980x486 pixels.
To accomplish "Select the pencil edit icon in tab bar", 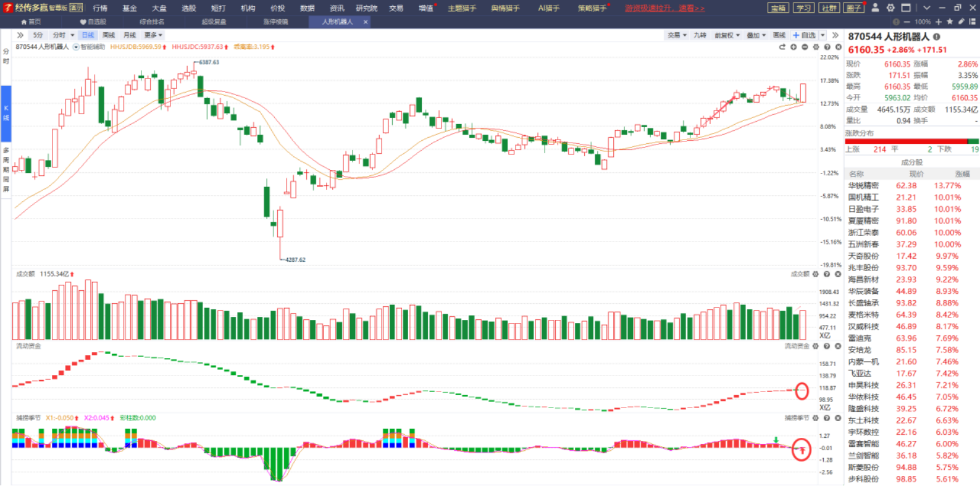I will coord(961,22).
